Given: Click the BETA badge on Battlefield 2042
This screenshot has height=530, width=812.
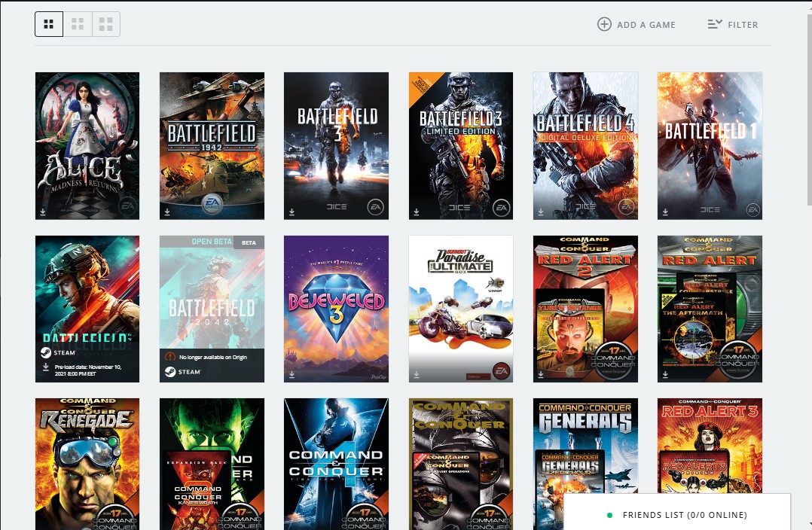Looking at the screenshot, I should (249, 242).
